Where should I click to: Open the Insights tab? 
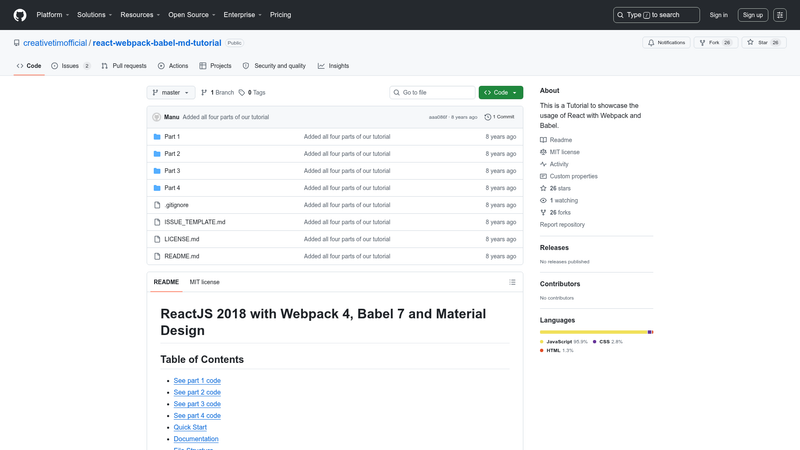(x=333, y=66)
